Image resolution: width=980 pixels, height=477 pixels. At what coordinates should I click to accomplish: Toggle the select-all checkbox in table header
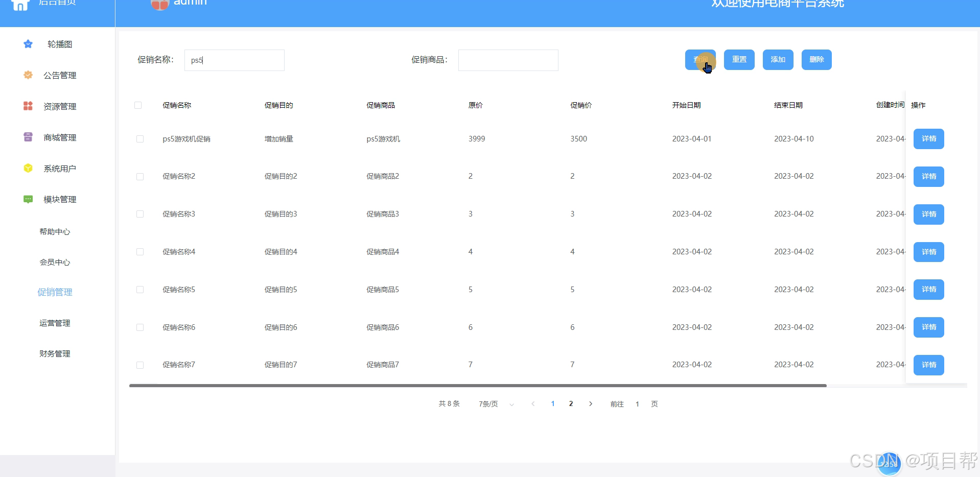click(138, 105)
